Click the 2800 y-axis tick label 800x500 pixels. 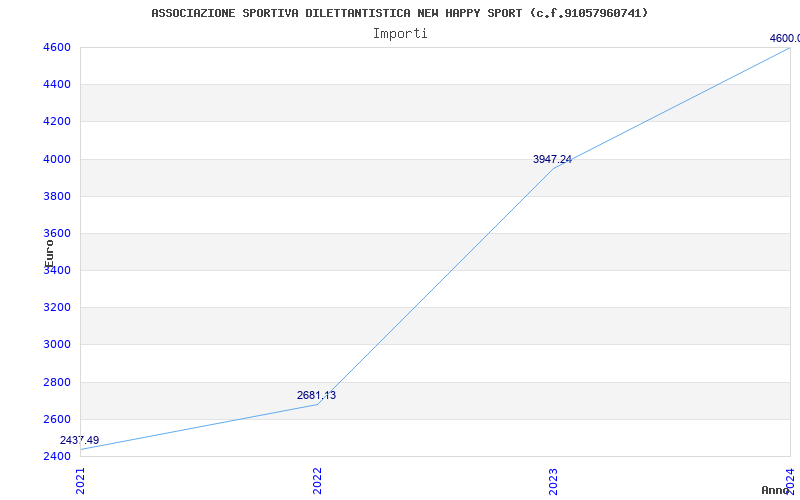57,382
